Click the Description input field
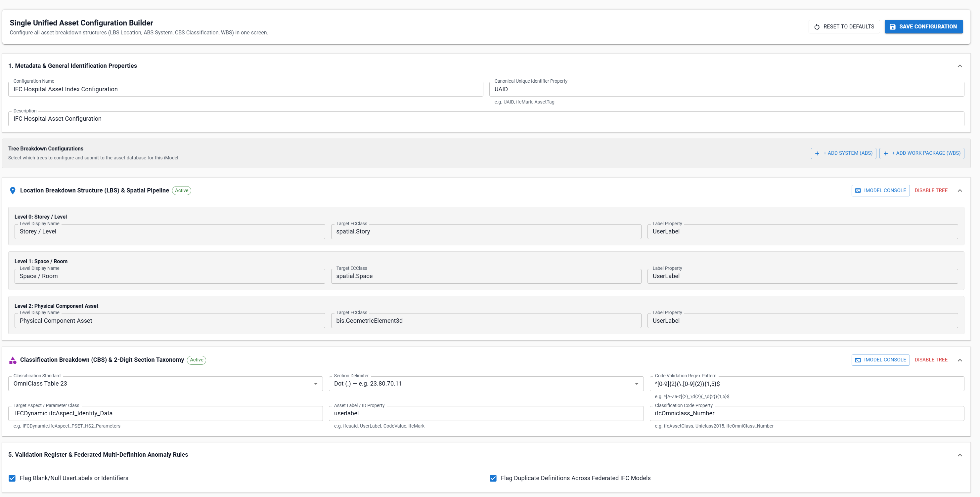Viewport: 980px width, 497px height. pyautogui.click(x=486, y=119)
